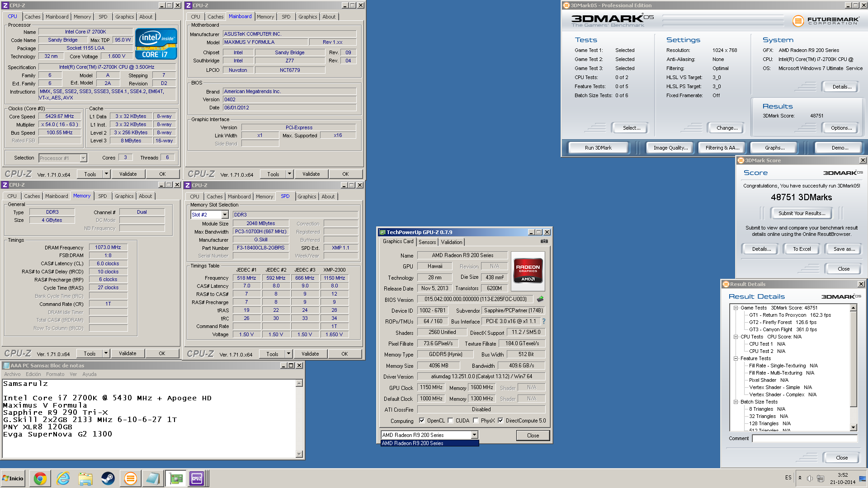Collapse the Feature Tests tree node
Image resolution: width=868 pixels, height=488 pixels.
[736, 358]
